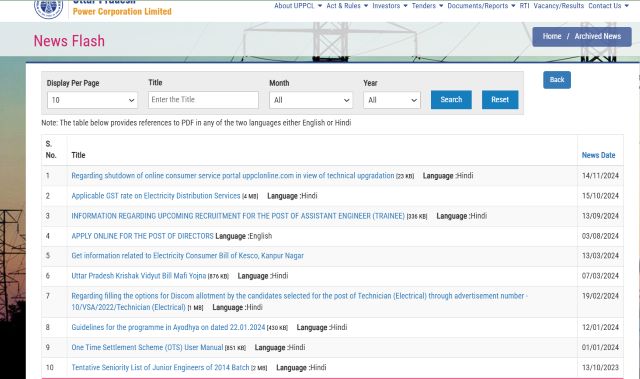Click the UPPCL logo emblem
The height and width of the screenshot is (379, 640).
click(49, 8)
